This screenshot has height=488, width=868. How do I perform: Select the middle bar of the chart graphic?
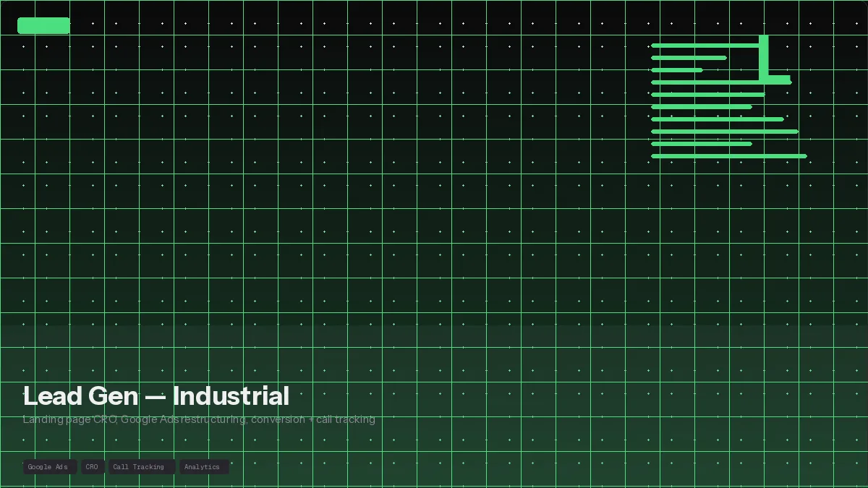click(x=709, y=94)
